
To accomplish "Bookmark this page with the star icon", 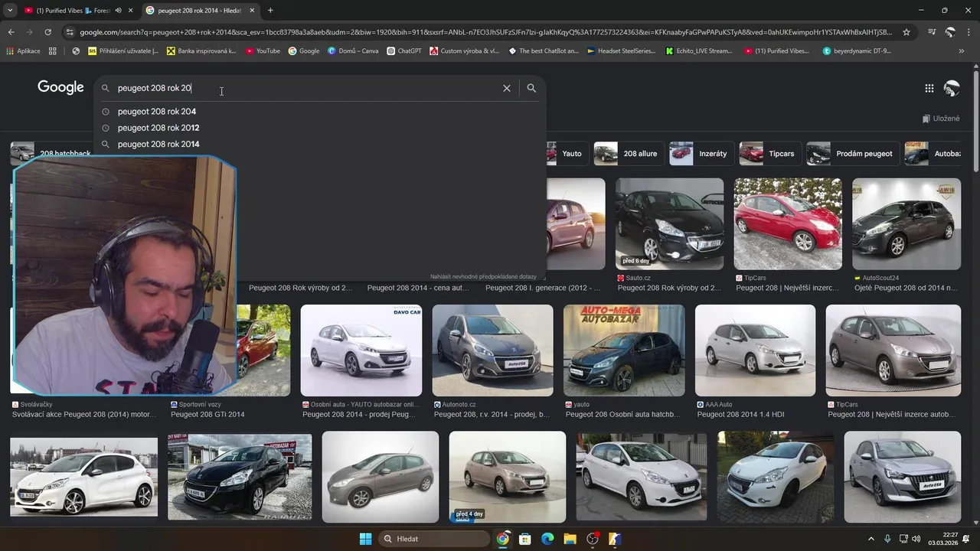I will click(x=906, y=32).
